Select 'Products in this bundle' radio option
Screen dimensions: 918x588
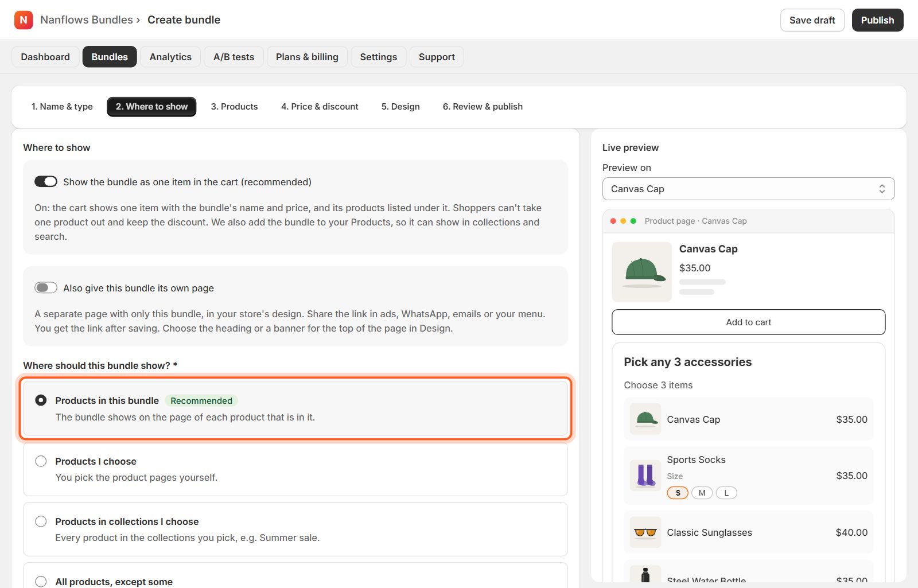click(x=41, y=400)
